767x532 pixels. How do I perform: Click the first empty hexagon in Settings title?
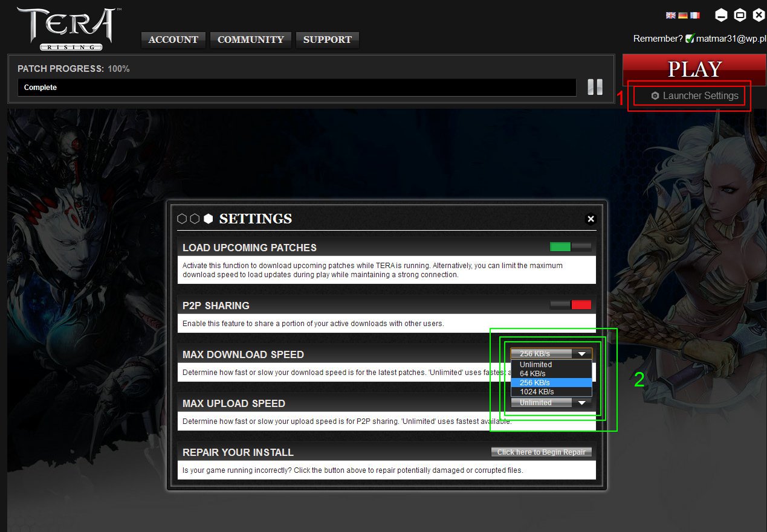182,219
